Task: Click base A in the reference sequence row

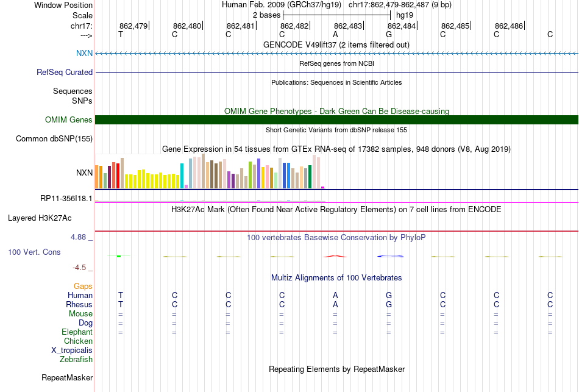Action: click(x=335, y=34)
